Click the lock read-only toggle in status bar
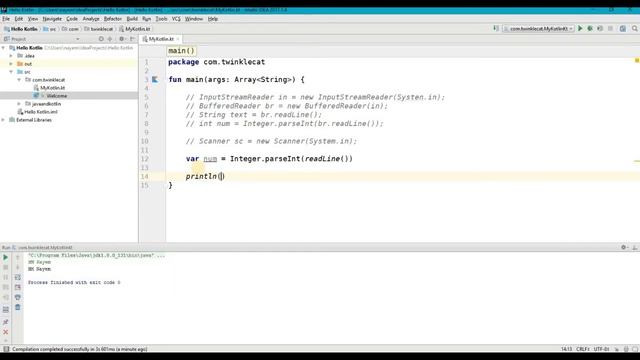Screen dimensions: 640x360 [x=617, y=349]
